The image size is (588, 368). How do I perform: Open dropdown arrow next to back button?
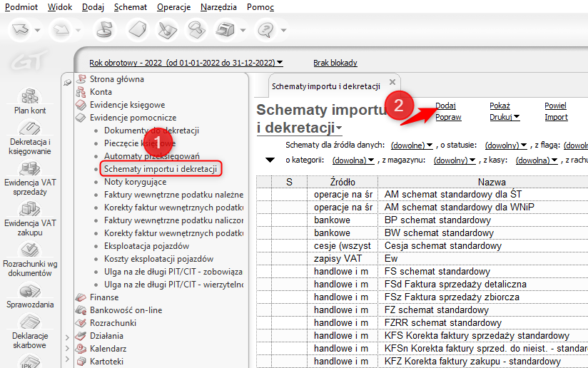tap(38, 30)
